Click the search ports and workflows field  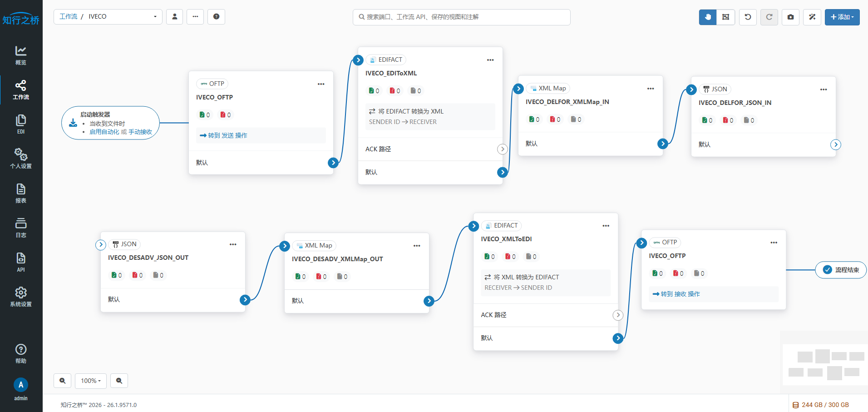tap(461, 17)
